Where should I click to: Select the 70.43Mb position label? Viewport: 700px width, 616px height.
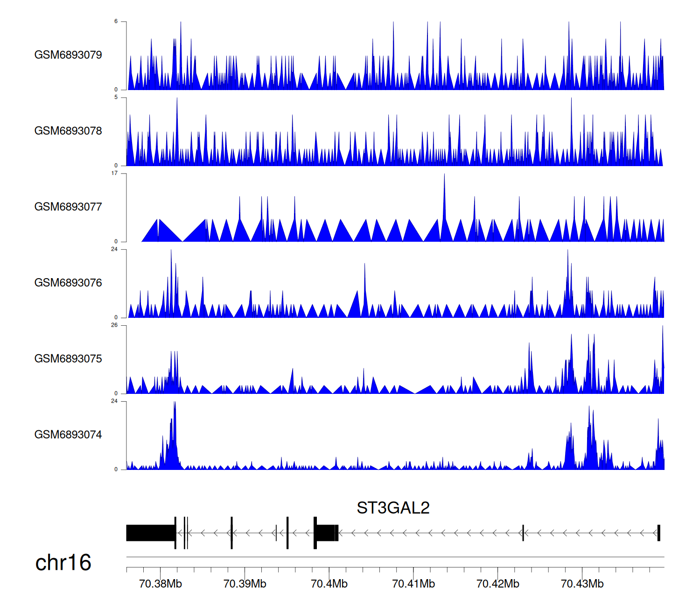point(582,584)
